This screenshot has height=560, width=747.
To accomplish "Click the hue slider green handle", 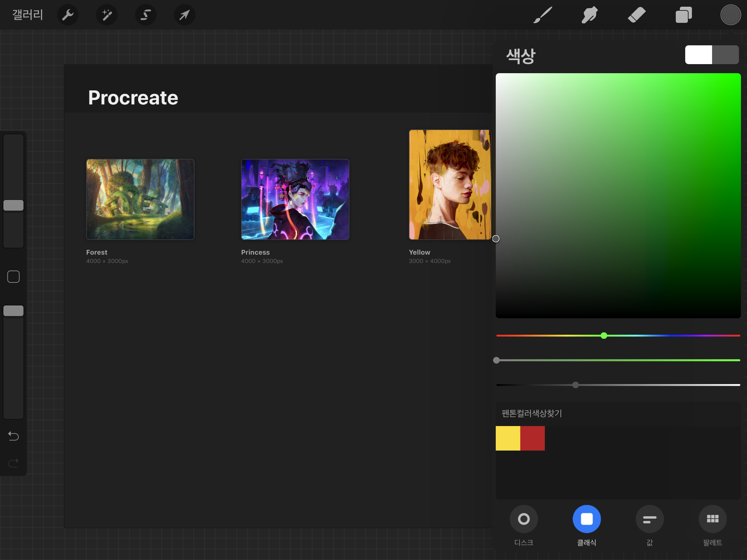I will pyautogui.click(x=604, y=335).
